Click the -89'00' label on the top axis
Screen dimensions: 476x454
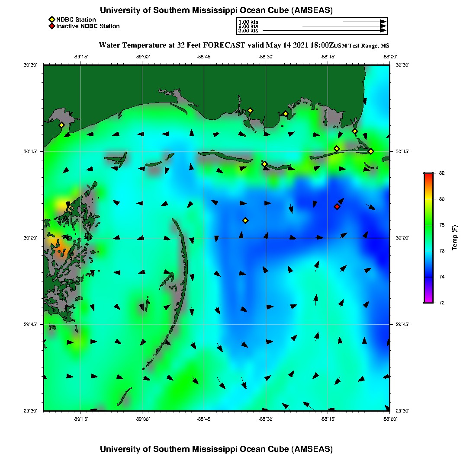143,57
